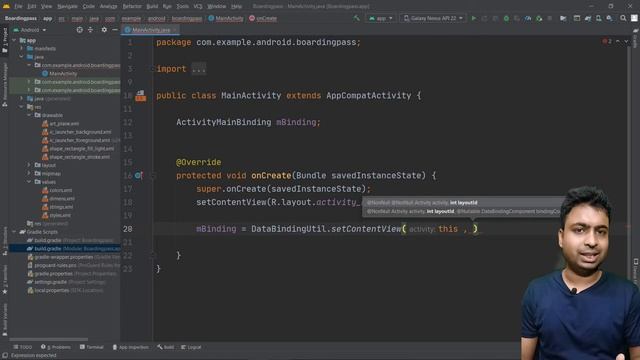Click the Collapse All icon in Project panel
The width and height of the screenshot is (640, 360).
click(x=90, y=30)
